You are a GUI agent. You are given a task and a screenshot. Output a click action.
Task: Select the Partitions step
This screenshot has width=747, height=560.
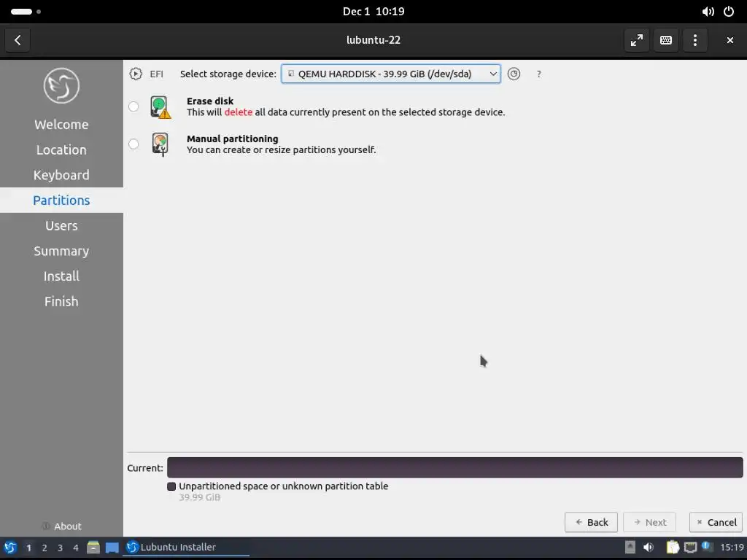(61, 201)
